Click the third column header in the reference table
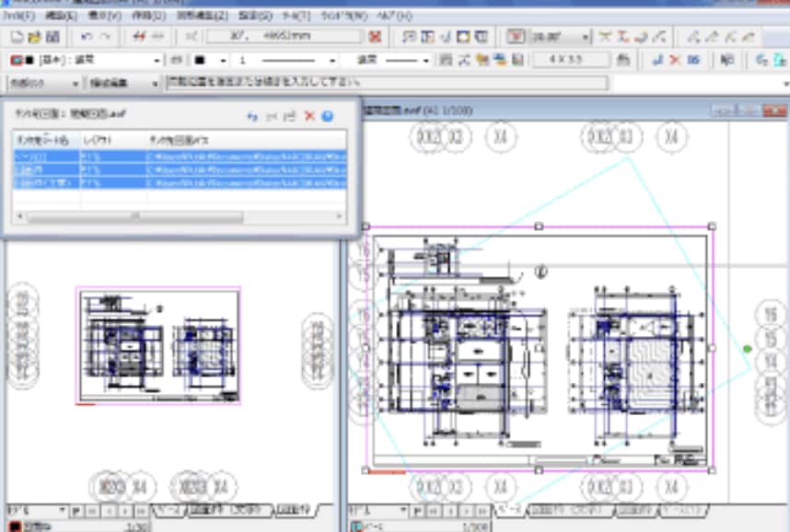This screenshot has width=790, height=532. click(247, 140)
